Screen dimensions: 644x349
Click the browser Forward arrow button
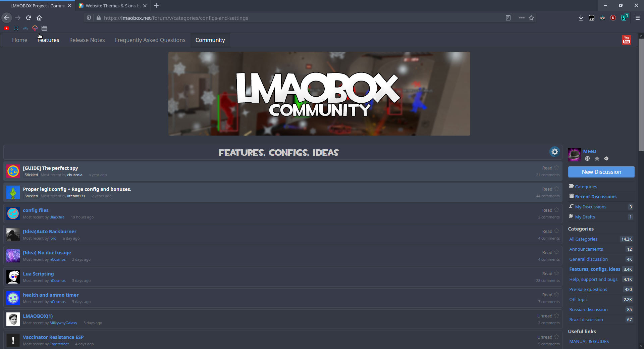(x=18, y=18)
